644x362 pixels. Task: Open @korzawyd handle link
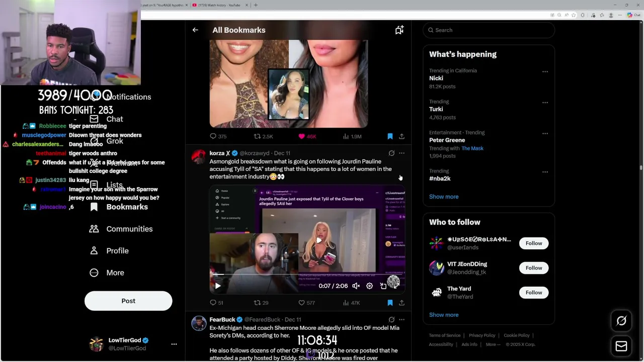tap(254, 153)
